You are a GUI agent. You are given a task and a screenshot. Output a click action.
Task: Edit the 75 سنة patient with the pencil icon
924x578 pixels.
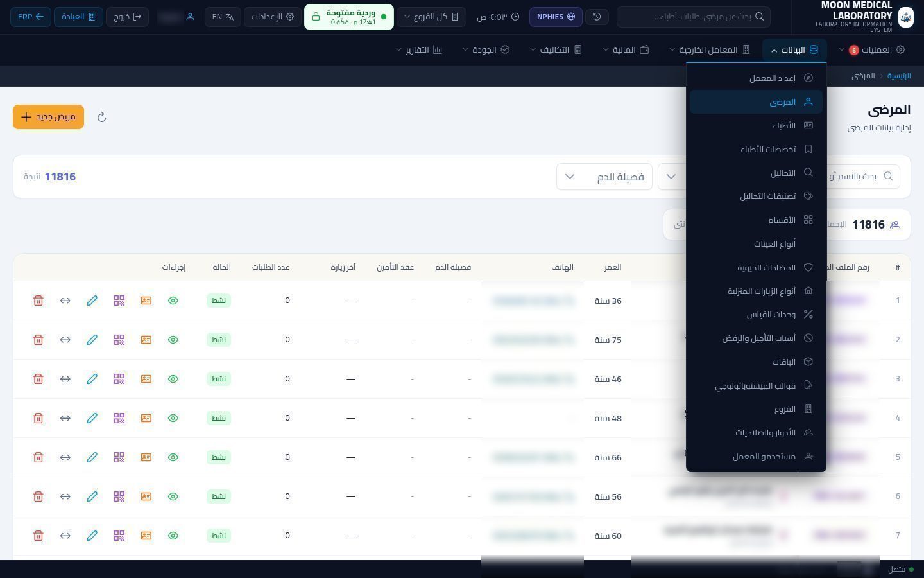point(92,340)
